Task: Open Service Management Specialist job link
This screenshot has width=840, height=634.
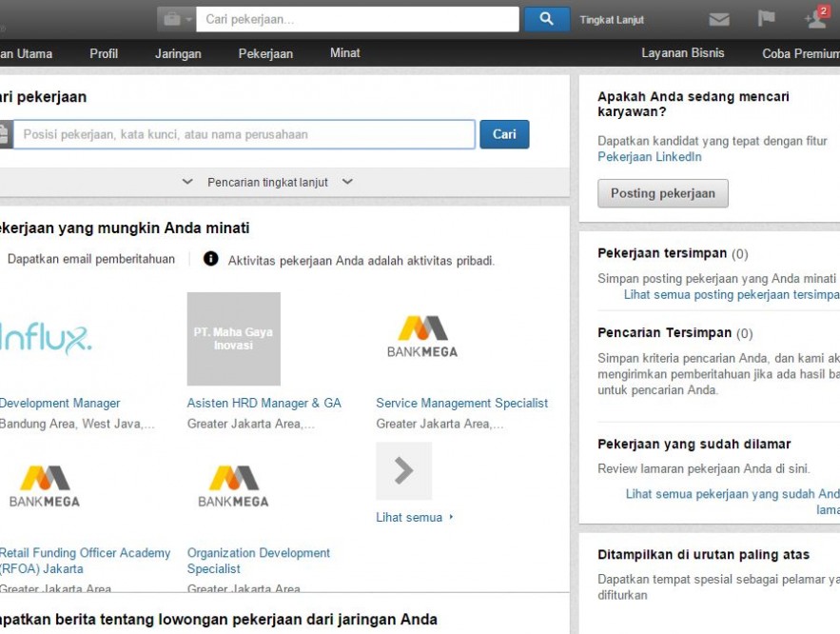Action: click(461, 403)
